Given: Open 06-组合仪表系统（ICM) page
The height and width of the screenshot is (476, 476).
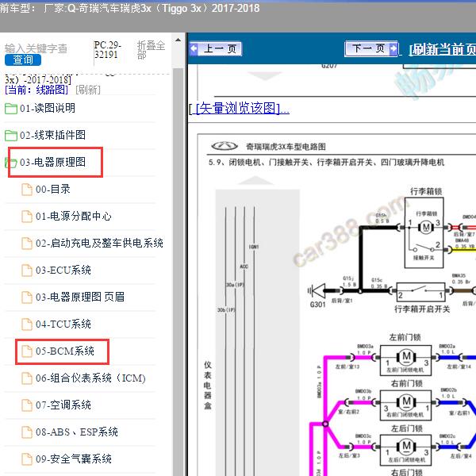Looking at the screenshot, I should tap(90, 378).
